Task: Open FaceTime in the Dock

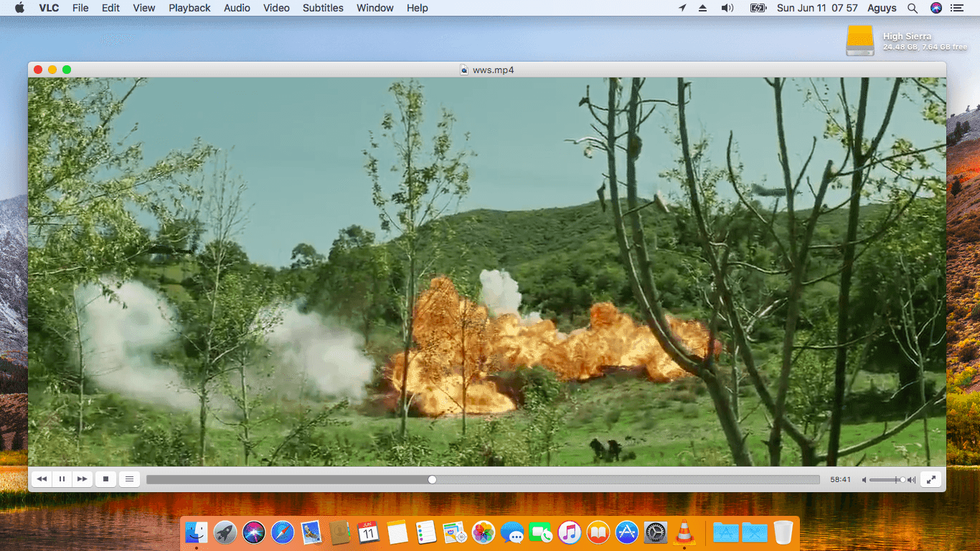Action: coord(541,532)
